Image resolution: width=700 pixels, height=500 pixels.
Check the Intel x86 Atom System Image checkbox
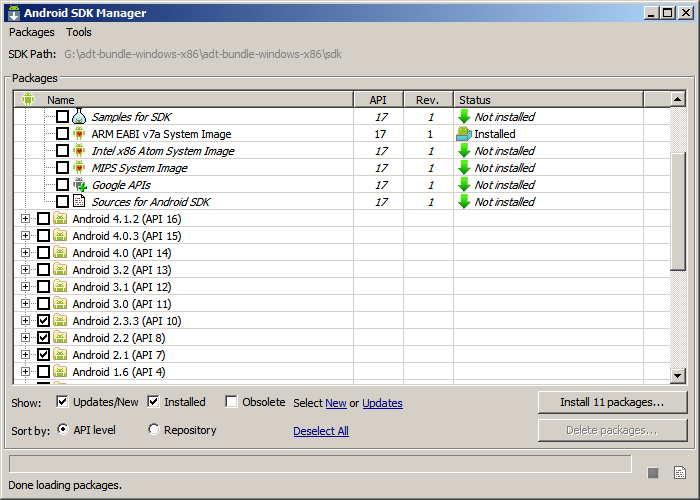62,150
